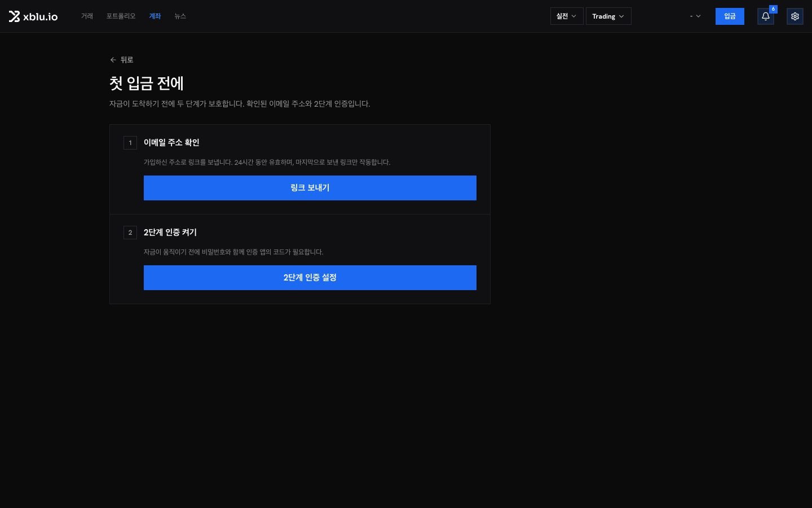Click the 2단계 인증 켜기 step heading
This screenshot has height=508, width=812.
170,233
